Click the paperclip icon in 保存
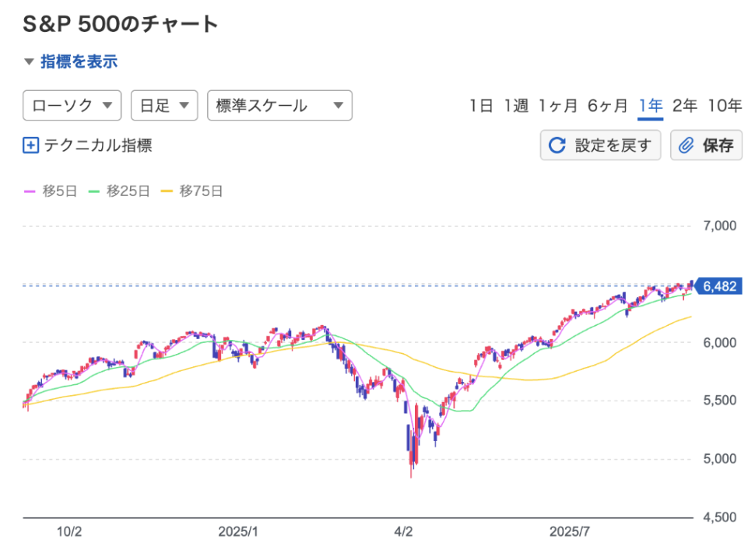This screenshot has width=755, height=560. 686,145
